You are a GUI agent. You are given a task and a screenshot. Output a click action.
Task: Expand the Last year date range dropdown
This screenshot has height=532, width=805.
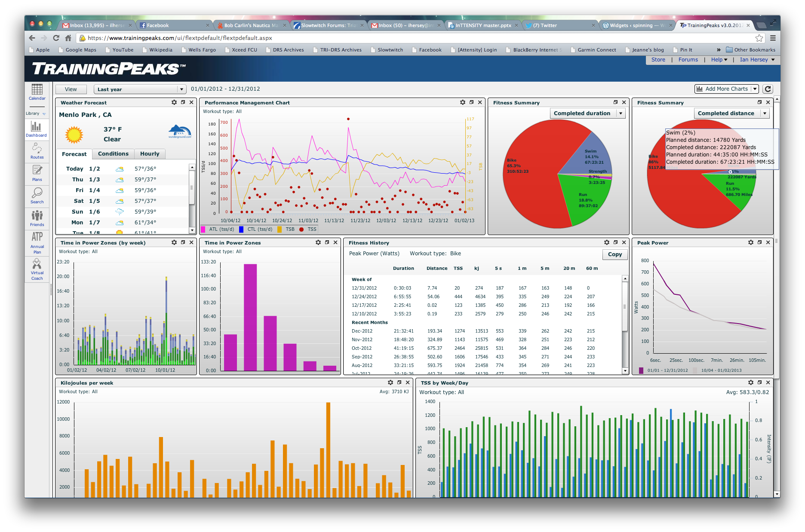point(181,89)
